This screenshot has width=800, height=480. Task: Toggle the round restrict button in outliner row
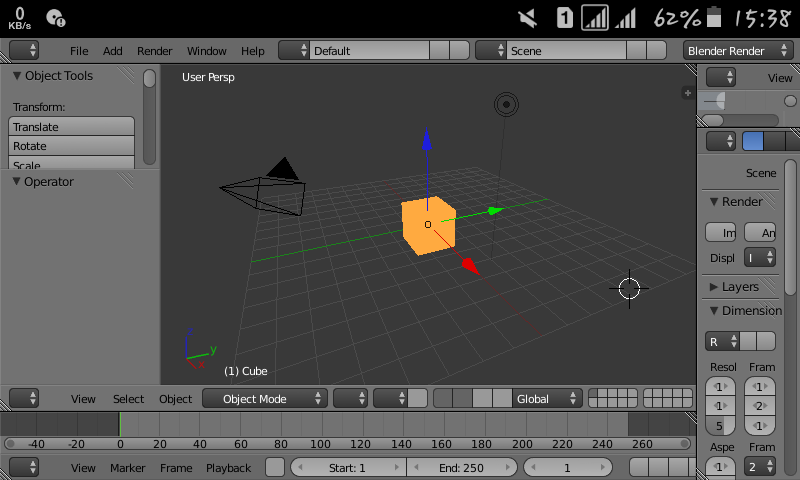(x=790, y=101)
